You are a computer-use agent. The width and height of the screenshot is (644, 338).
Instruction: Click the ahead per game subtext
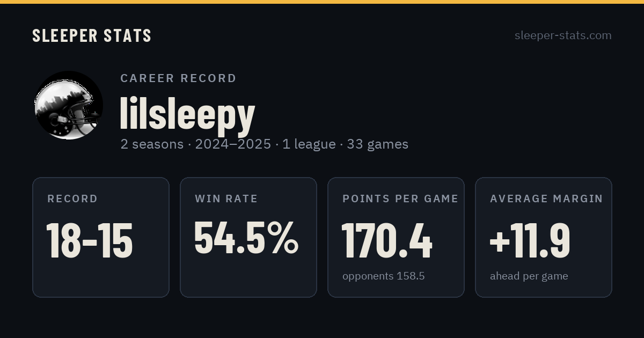click(x=529, y=276)
